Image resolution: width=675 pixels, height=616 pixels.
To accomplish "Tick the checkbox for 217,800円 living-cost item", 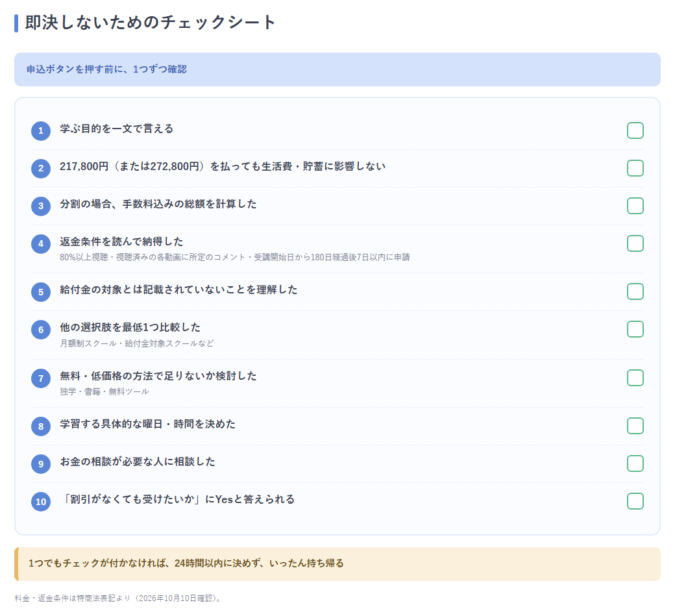I will pyautogui.click(x=635, y=168).
